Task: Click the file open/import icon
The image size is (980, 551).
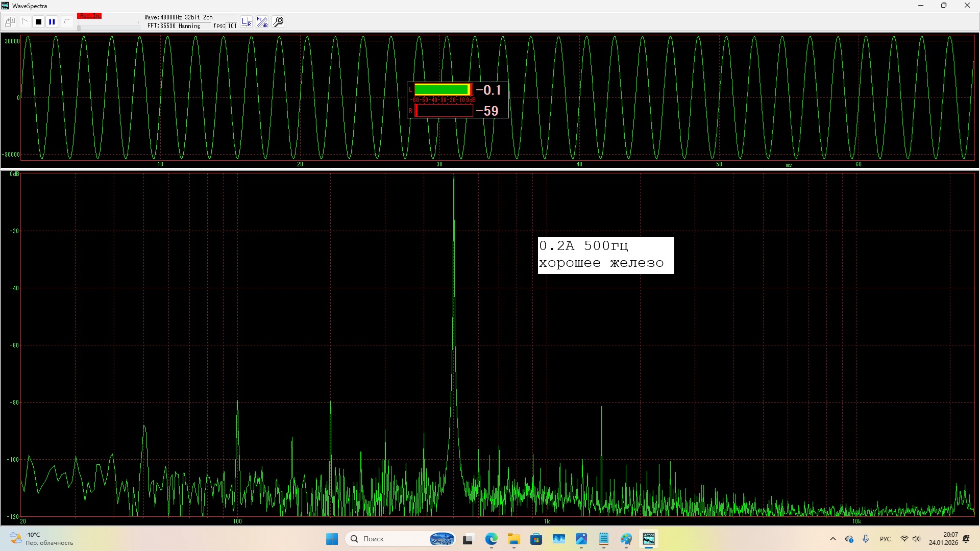Action: click(10, 22)
